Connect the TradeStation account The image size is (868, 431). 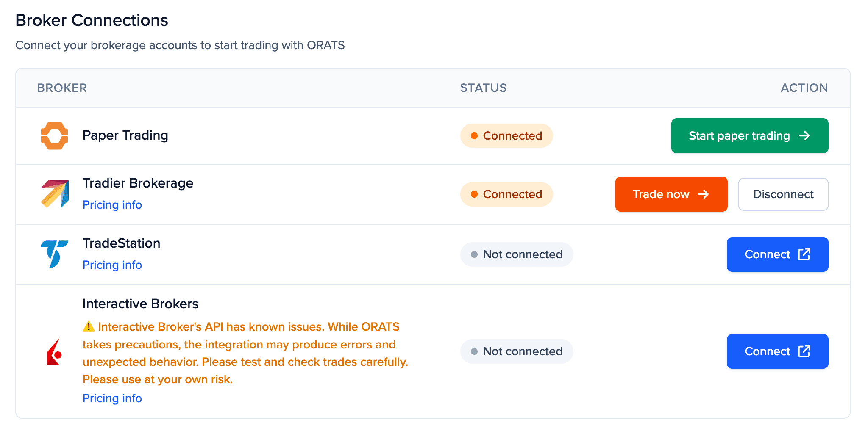[777, 254]
